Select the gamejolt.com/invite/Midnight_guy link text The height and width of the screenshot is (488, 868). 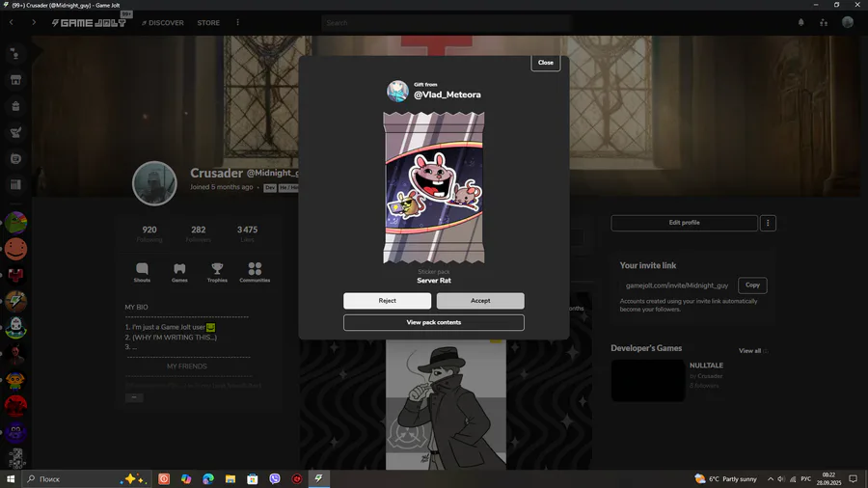pyautogui.click(x=676, y=285)
